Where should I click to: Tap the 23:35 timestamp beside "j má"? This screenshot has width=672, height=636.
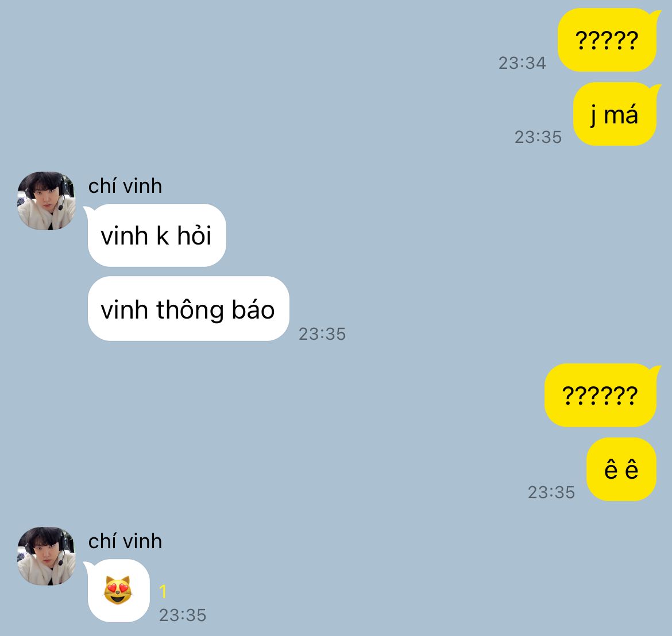[x=538, y=137]
